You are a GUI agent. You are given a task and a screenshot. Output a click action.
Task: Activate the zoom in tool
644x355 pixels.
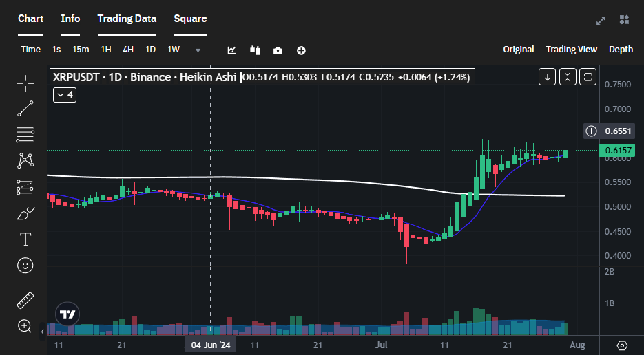pyautogui.click(x=25, y=326)
